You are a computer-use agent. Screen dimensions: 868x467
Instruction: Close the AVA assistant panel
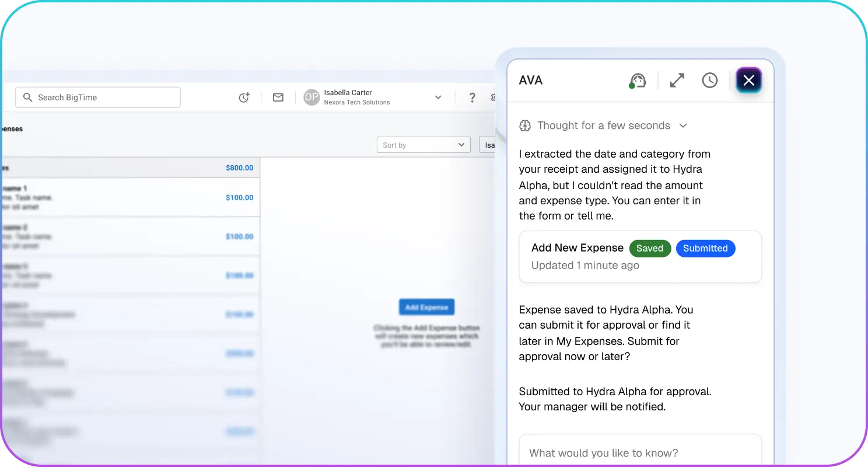(749, 81)
